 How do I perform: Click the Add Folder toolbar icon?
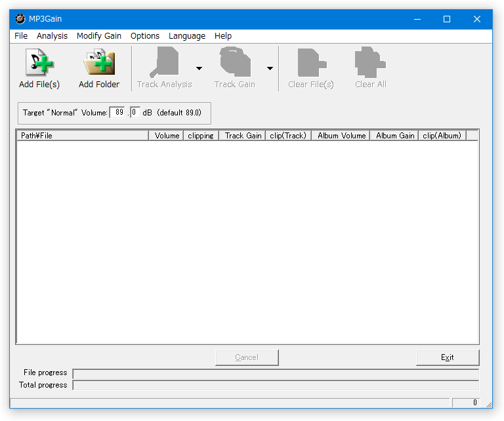click(x=99, y=62)
